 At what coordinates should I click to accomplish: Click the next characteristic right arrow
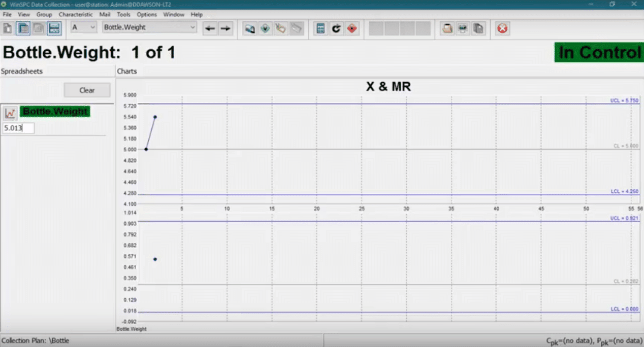tap(226, 28)
